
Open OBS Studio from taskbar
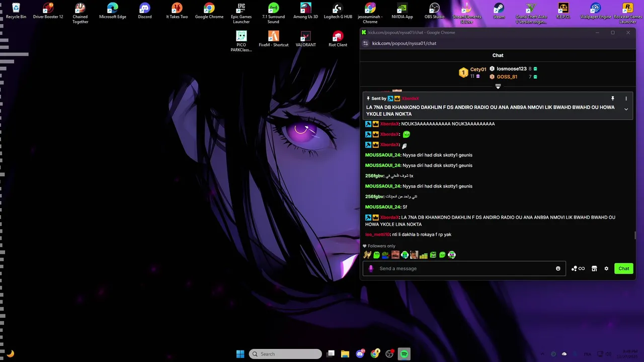[389, 354]
